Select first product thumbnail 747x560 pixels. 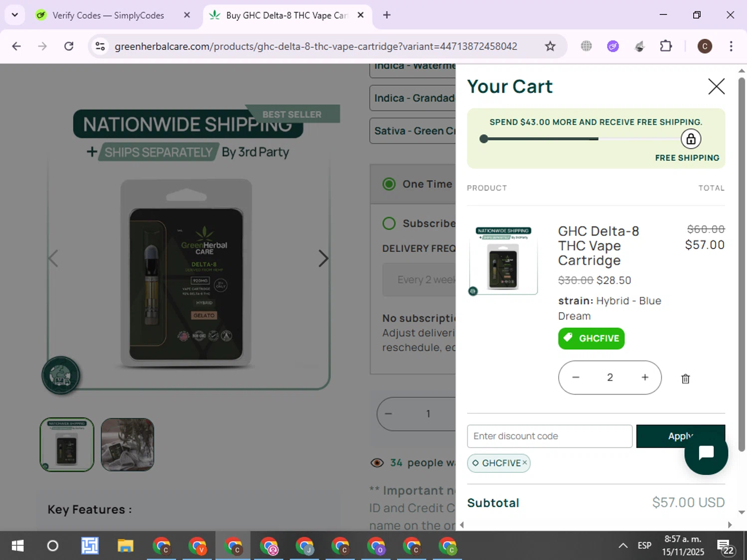[x=67, y=445]
